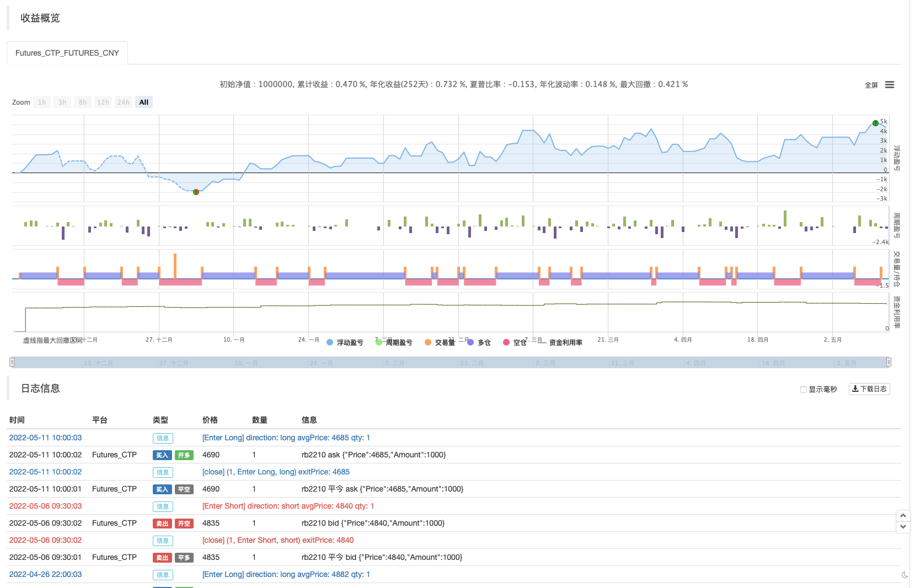Click 卖出 tag on 09:30:01 row

162,558
